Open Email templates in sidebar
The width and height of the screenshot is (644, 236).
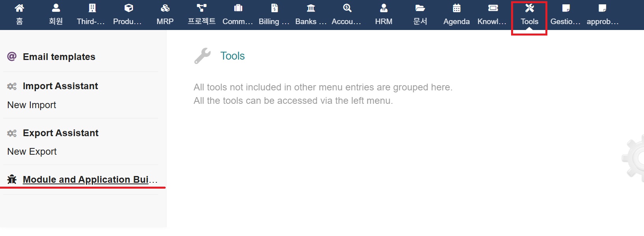[59, 57]
